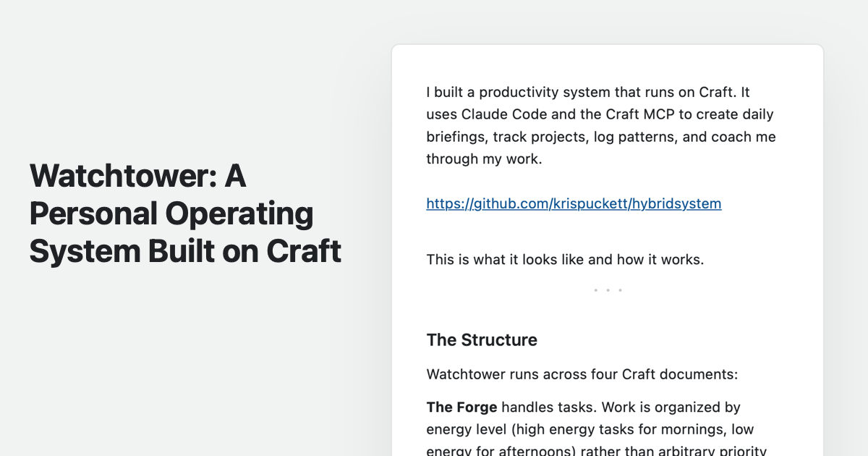Open the GitHub hybridsystem repository link
This screenshot has width=868, height=456.
574,203
